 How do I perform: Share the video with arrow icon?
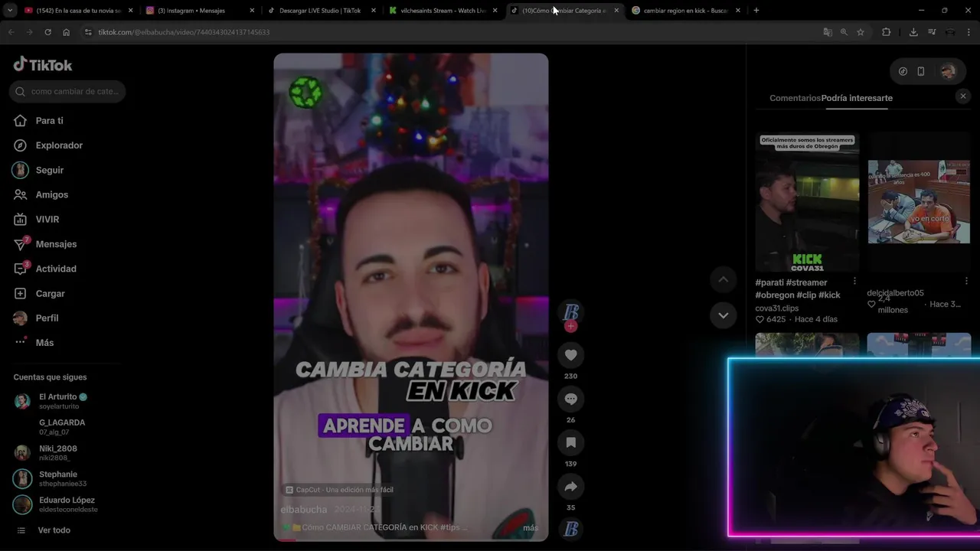570,487
